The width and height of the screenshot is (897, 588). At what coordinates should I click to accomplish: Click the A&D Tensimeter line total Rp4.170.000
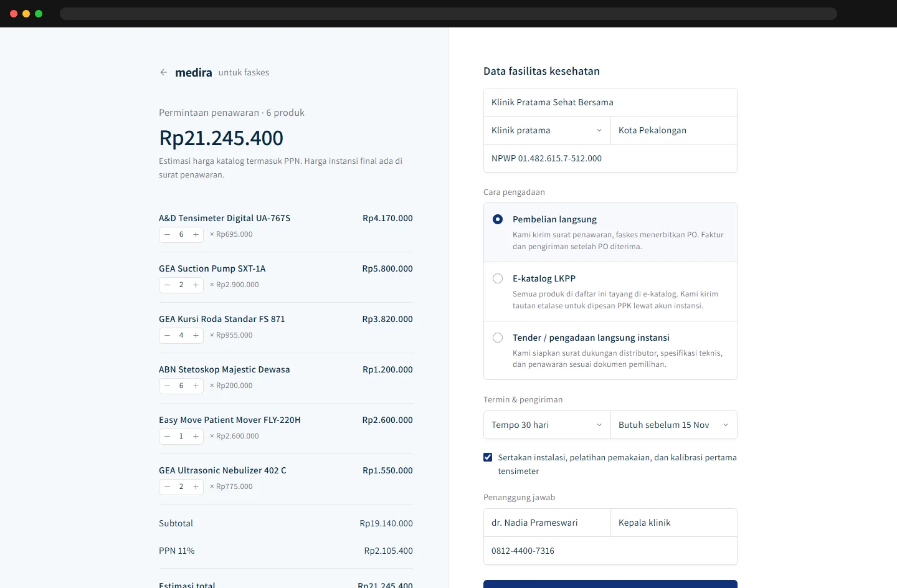coord(387,218)
